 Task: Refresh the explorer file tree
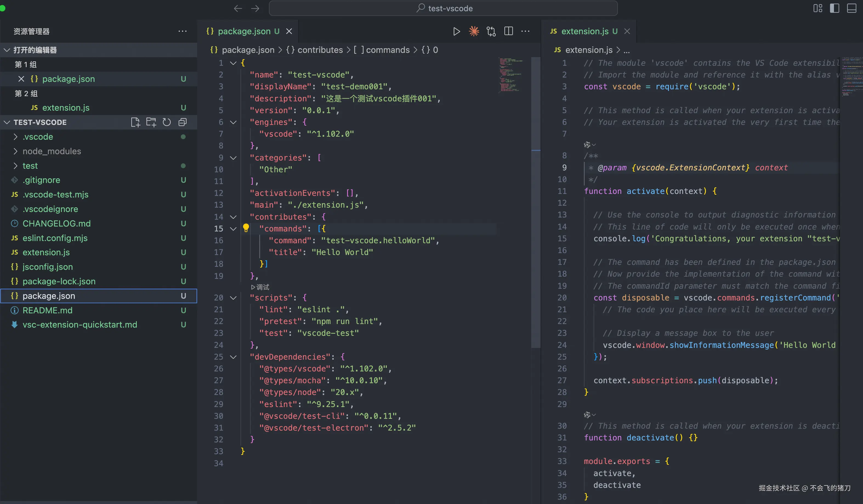pos(167,122)
